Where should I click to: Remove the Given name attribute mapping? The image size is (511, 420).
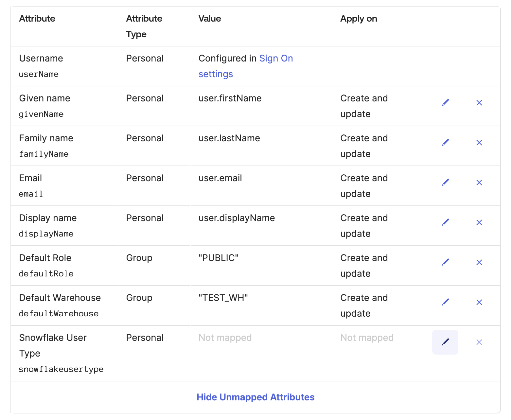click(x=479, y=103)
